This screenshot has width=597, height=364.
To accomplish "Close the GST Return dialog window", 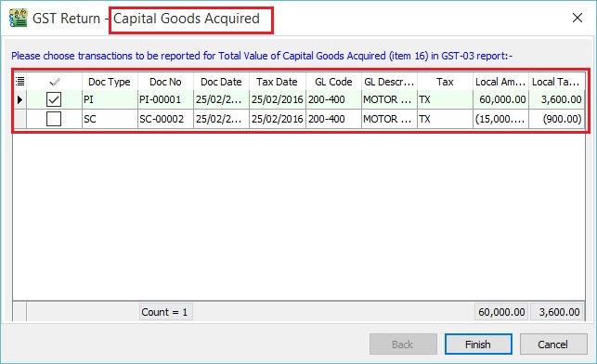I will (578, 18).
